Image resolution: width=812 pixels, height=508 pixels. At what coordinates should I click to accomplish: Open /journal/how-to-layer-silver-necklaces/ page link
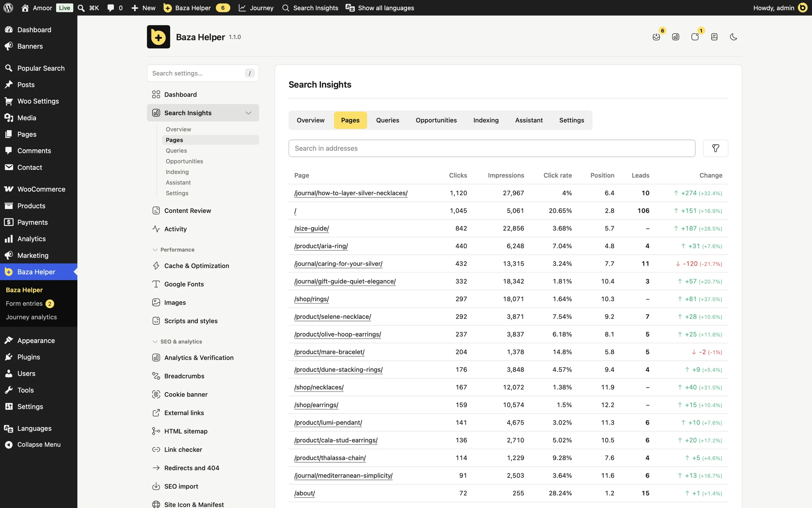point(351,193)
